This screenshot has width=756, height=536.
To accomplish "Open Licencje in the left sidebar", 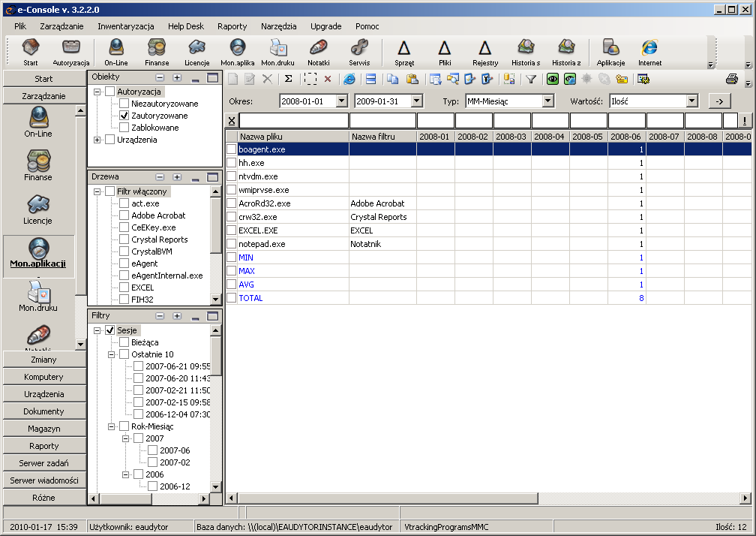I will click(x=38, y=209).
